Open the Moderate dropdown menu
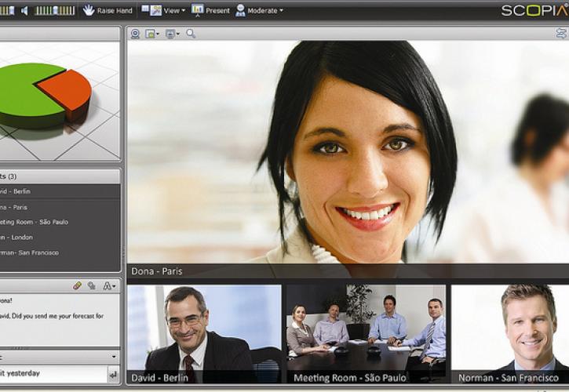This screenshot has width=569, height=392. (x=259, y=10)
